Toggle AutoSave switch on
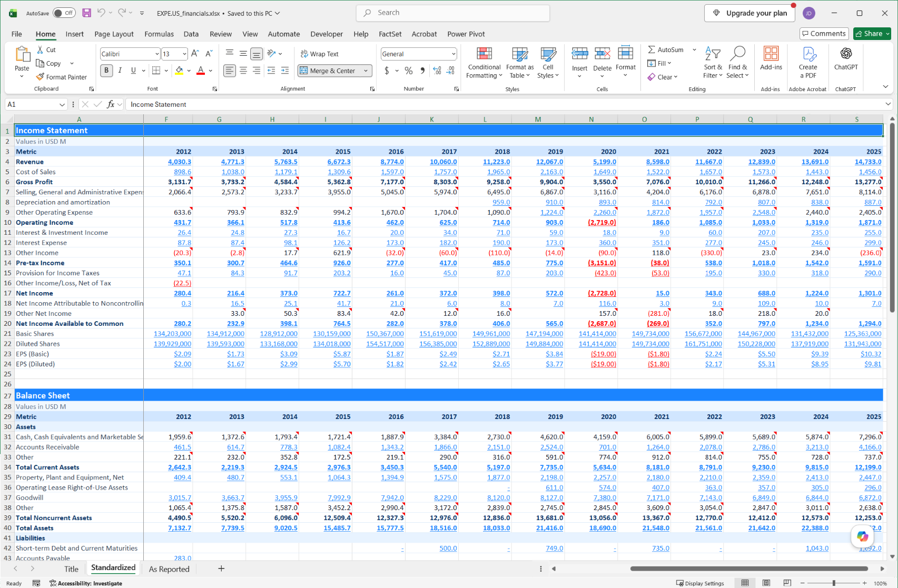 click(x=64, y=13)
